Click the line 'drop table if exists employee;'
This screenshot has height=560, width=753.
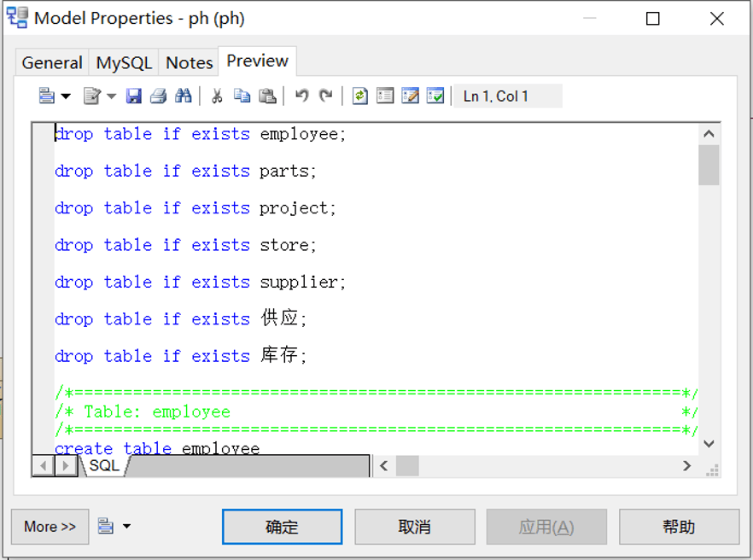[201, 134]
